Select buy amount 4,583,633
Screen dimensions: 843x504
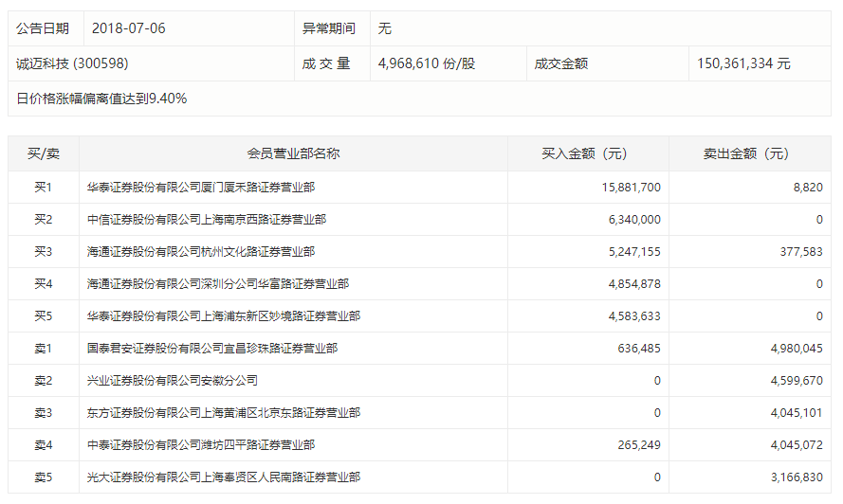(x=634, y=315)
